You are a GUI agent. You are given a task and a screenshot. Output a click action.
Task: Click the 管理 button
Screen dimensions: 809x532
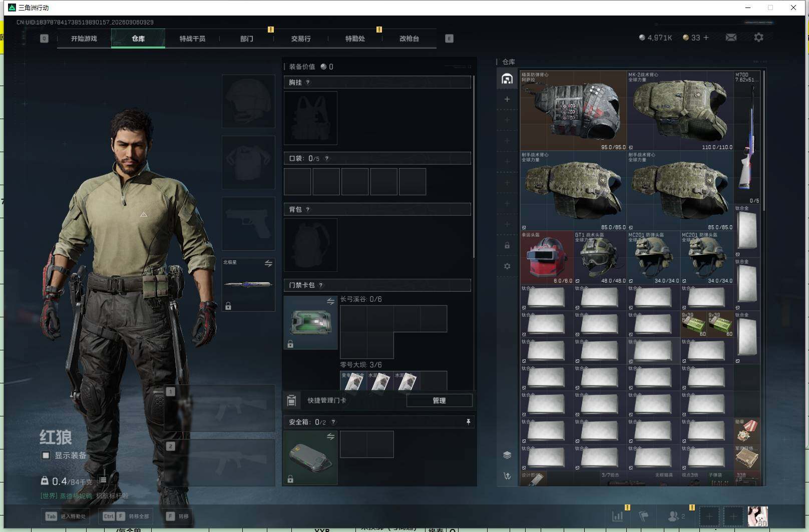(439, 400)
